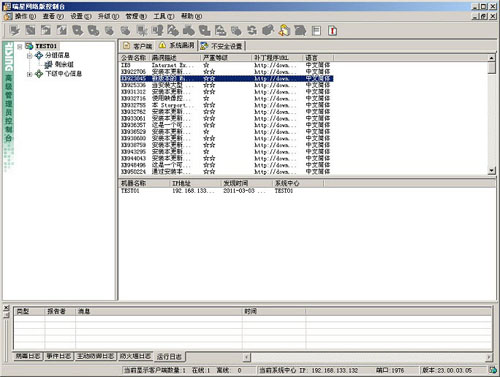Click the vulnerability list scroll-up arrow
The image size is (500, 377).
tap(492, 58)
